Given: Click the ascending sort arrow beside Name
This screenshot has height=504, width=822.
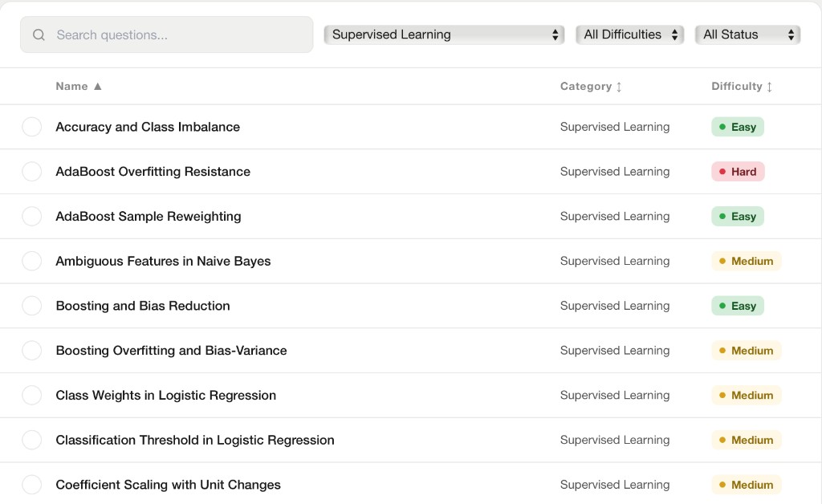Looking at the screenshot, I should 96,86.
